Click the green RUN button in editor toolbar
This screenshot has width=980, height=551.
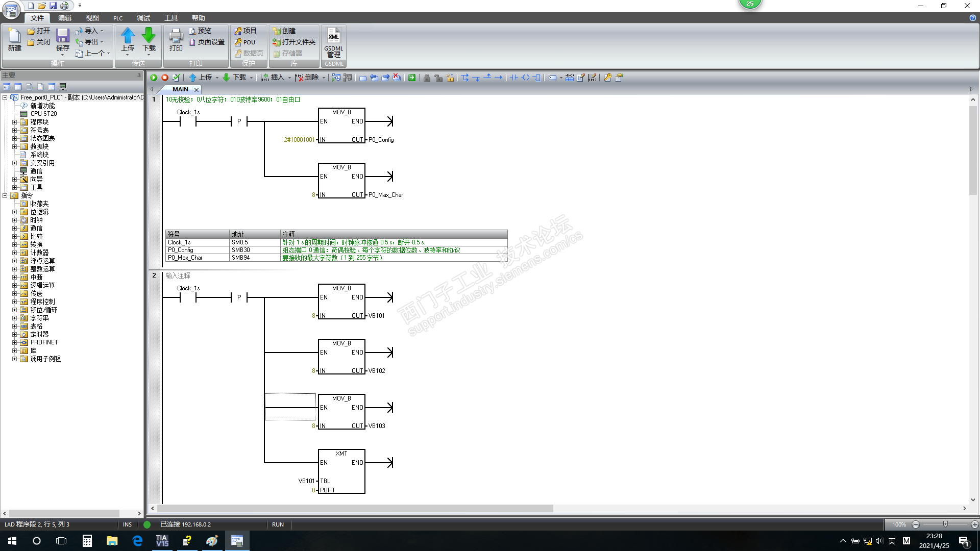tap(154, 78)
